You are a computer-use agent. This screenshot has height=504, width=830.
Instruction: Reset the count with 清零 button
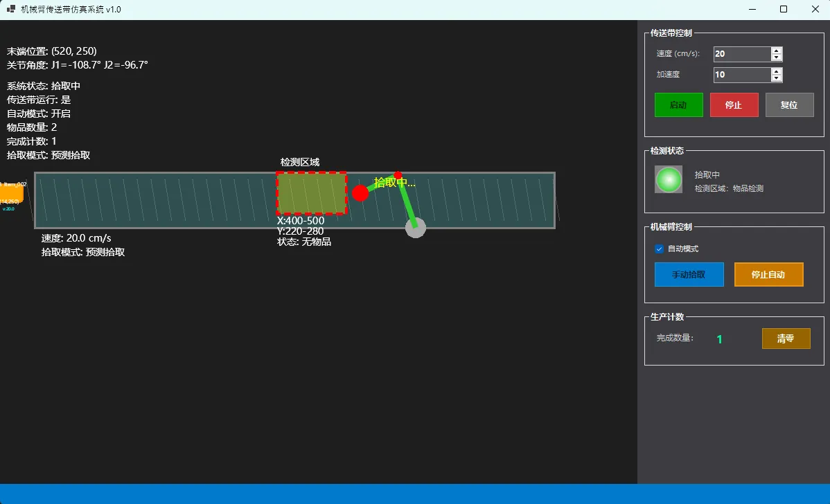point(786,339)
